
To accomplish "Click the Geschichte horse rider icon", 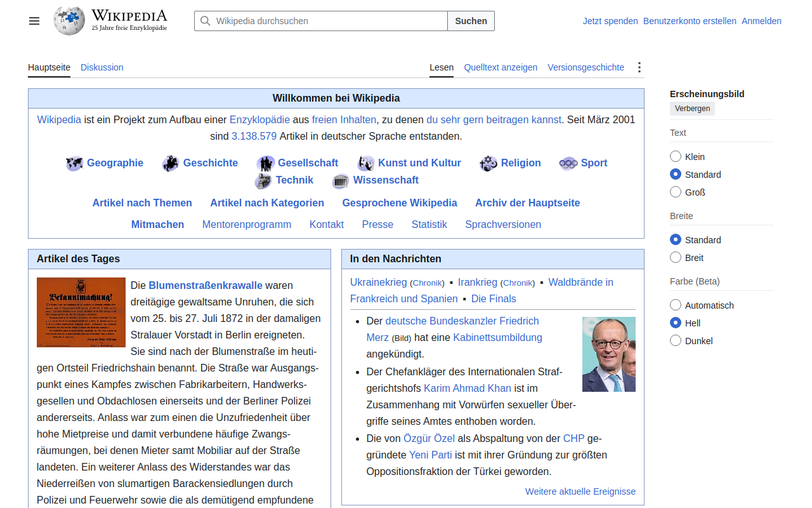I will [171, 163].
